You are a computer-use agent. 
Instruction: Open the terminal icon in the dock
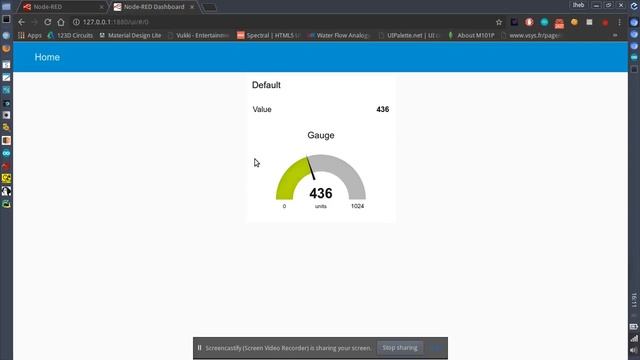tap(6, 19)
